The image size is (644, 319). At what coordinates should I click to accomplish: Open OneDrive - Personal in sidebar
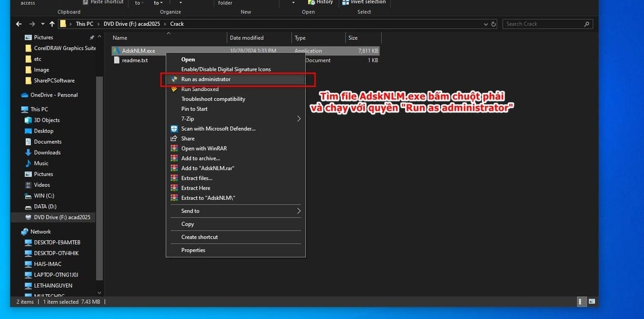(52, 95)
